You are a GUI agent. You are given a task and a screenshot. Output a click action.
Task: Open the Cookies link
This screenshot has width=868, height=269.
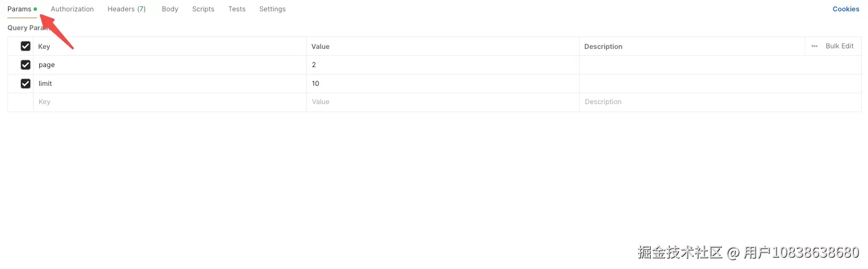(846, 9)
